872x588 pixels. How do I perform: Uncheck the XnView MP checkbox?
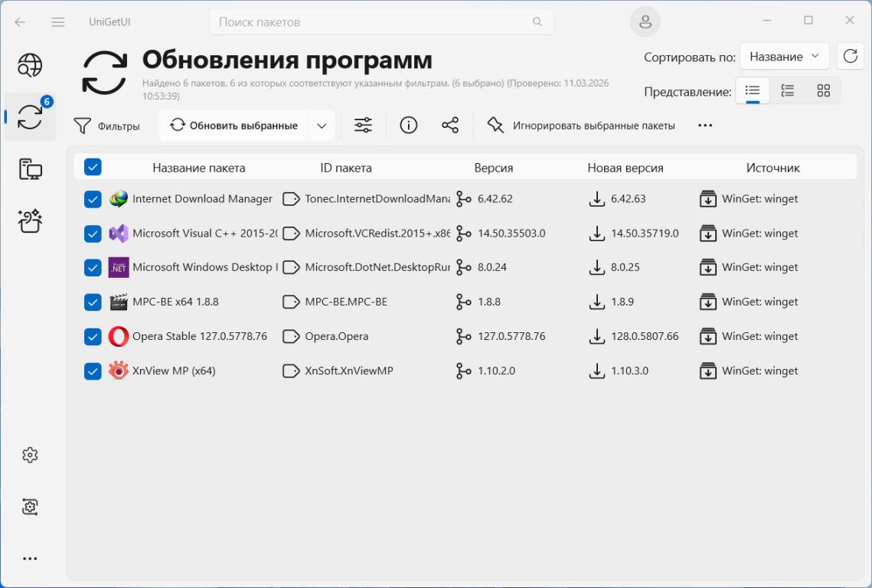point(93,371)
